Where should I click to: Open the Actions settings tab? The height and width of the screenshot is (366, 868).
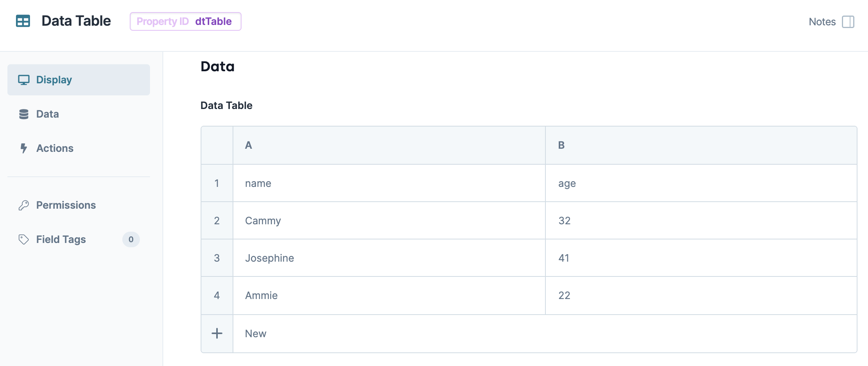pos(79,148)
